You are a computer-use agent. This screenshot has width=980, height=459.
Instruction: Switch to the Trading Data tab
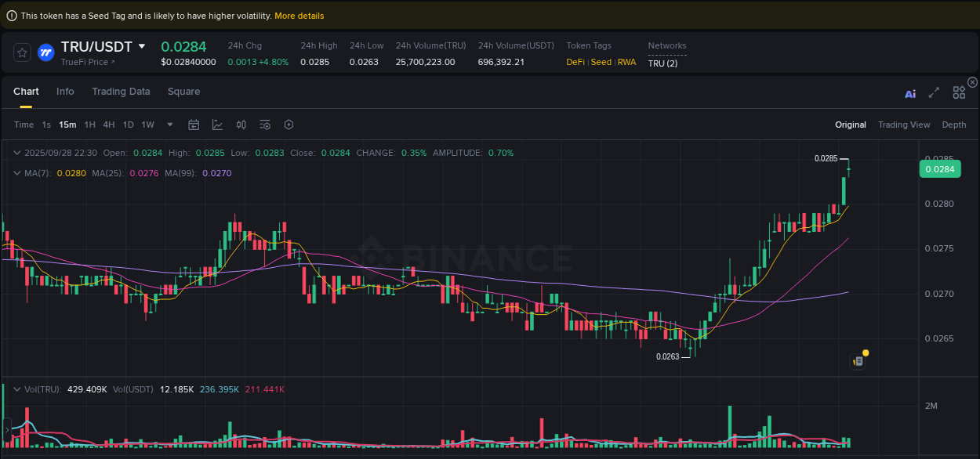121,92
